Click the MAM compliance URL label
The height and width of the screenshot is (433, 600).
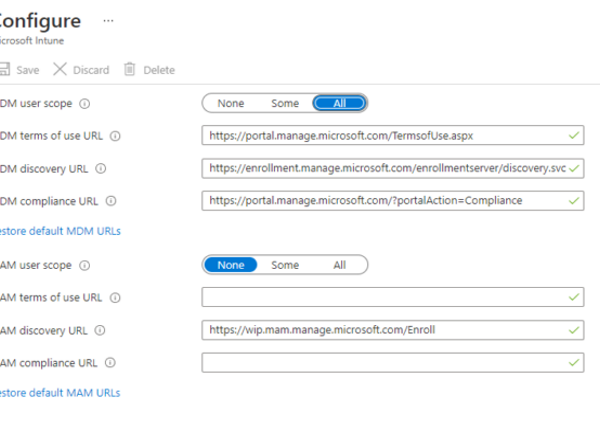click(x=49, y=363)
